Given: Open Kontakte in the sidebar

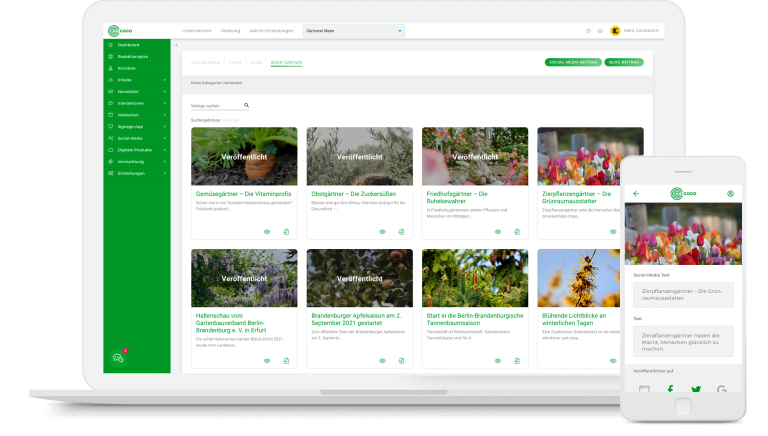Looking at the screenshot, I should (x=126, y=68).
